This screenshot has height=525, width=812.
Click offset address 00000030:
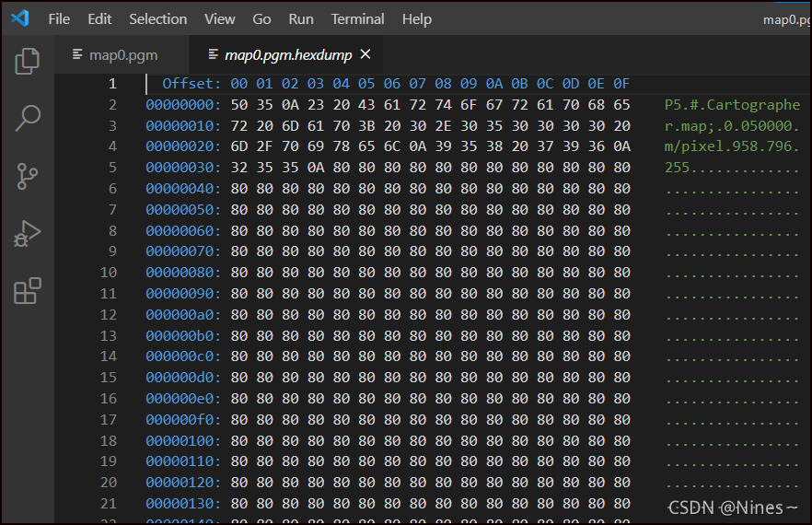(183, 168)
